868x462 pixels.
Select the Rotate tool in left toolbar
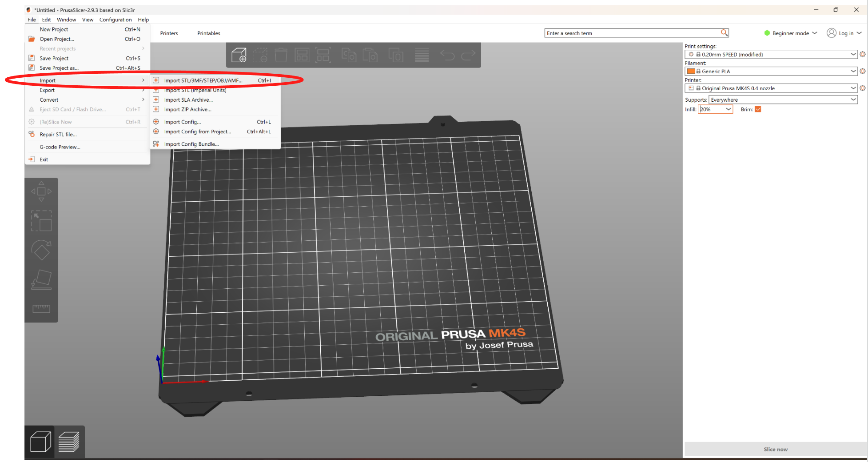(41, 250)
